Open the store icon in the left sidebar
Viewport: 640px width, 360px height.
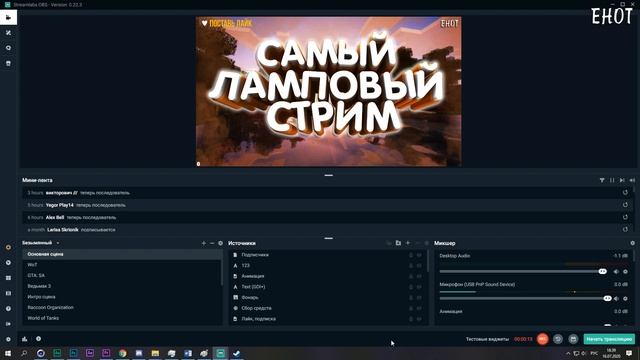[8, 63]
